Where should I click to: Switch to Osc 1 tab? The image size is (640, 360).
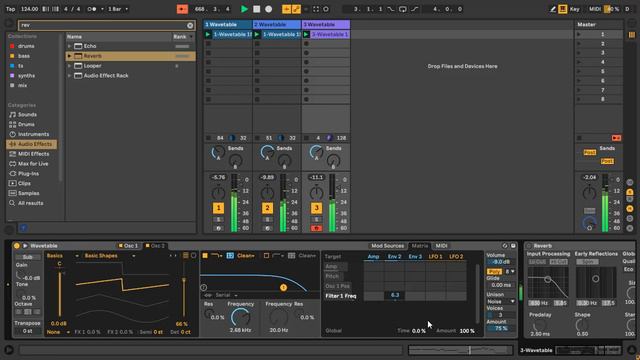tap(128, 246)
